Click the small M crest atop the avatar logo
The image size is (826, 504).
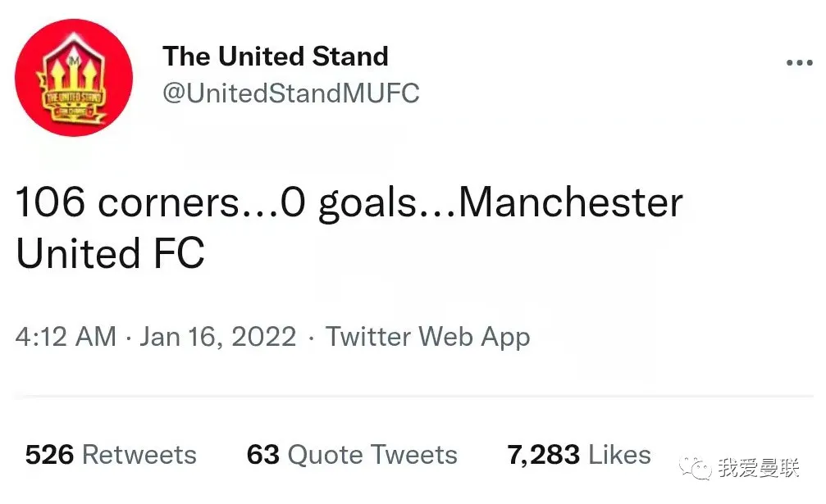(x=74, y=61)
